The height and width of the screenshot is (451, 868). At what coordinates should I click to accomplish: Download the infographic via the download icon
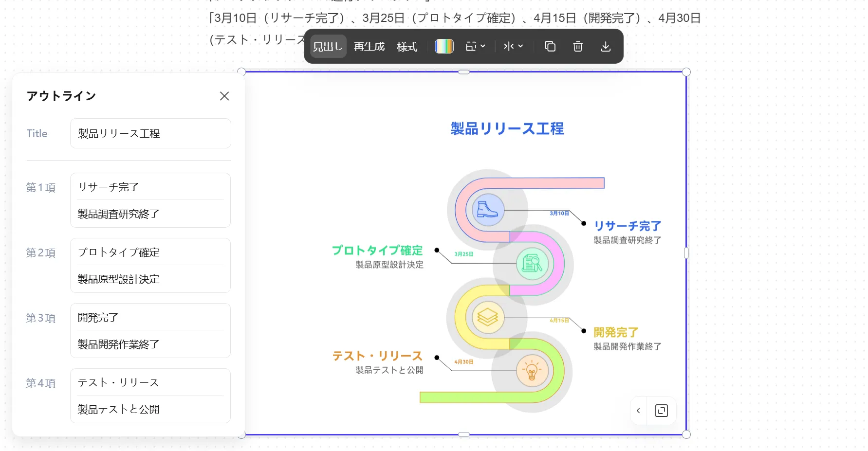coord(606,47)
